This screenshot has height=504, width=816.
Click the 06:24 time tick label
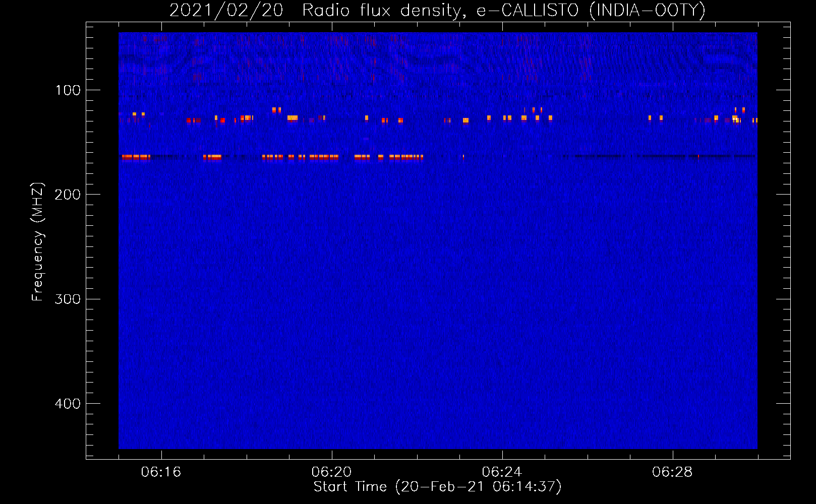502,472
